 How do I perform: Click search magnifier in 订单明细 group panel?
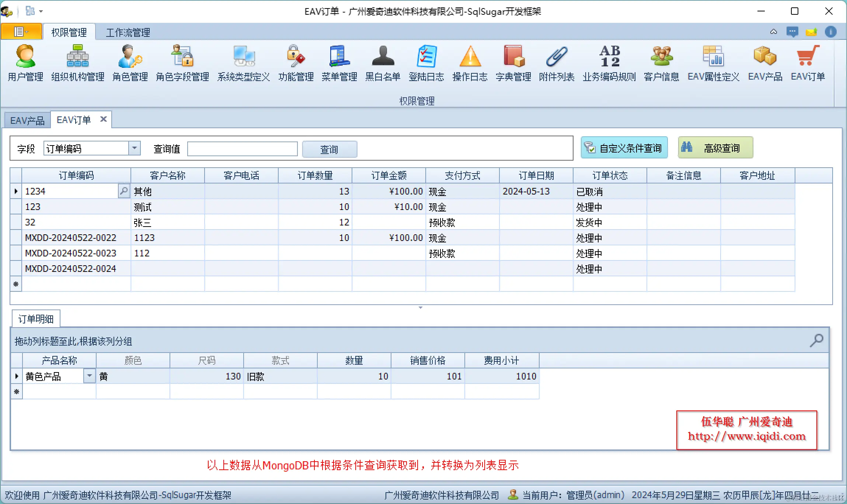point(816,340)
